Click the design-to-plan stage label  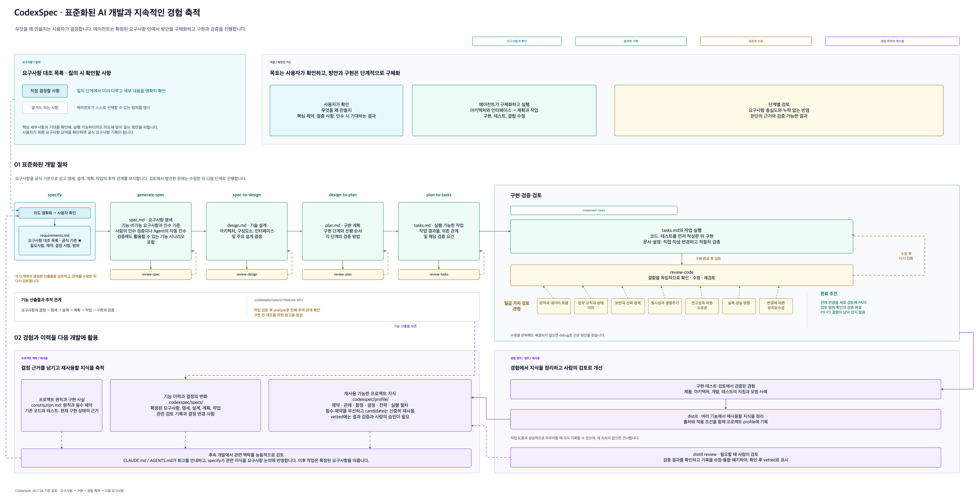click(343, 195)
